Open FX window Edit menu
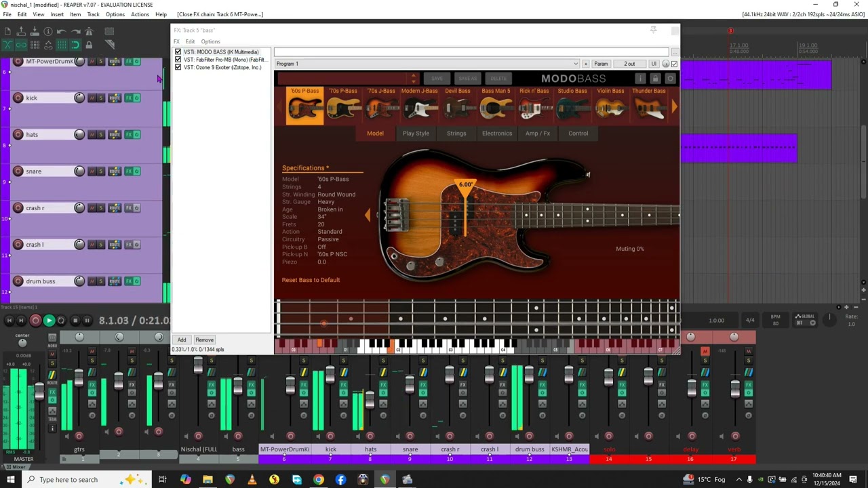Viewport: 868px width, 488px height. coord(190,41)
